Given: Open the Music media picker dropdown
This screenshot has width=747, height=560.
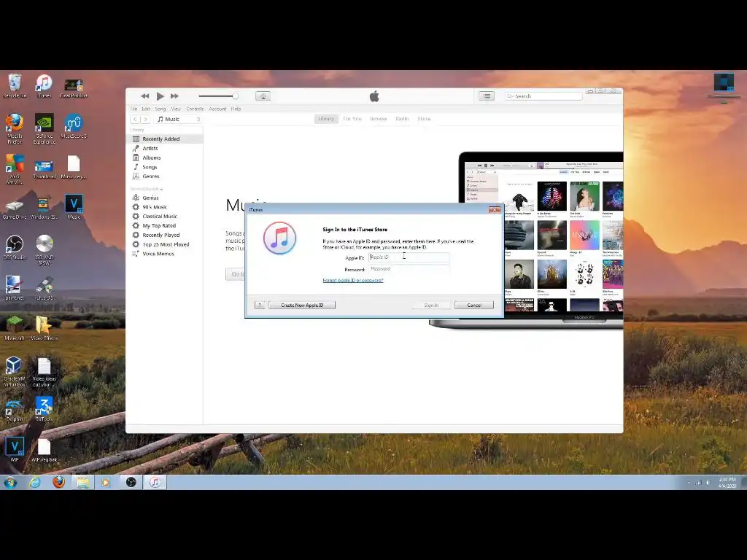Looking at the screenshot, I should 178,119.
